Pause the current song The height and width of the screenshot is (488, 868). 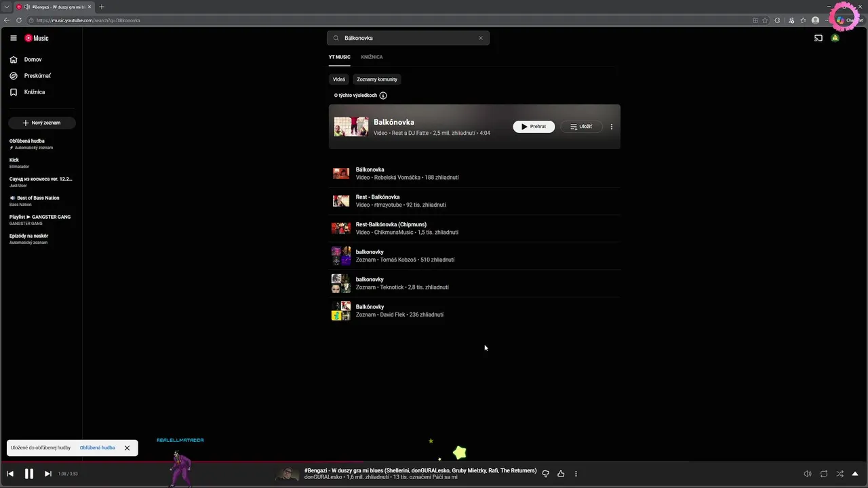(29, 474)
